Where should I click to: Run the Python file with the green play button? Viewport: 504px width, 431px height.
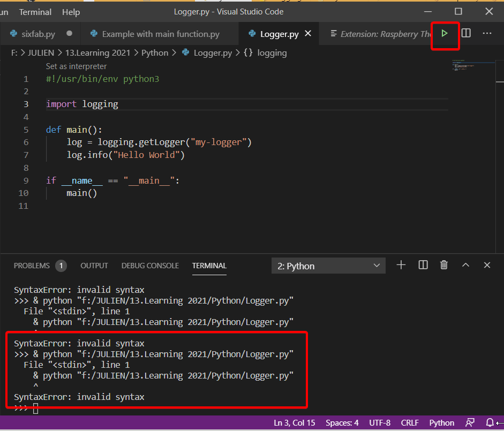pyautogui.click(x=445, y=33)
